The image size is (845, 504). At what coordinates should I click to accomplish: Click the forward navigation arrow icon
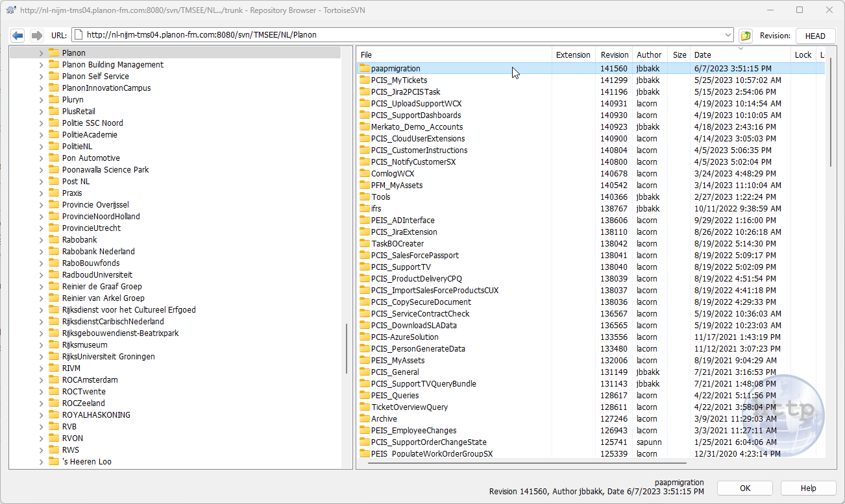click(x=37, y=35)
